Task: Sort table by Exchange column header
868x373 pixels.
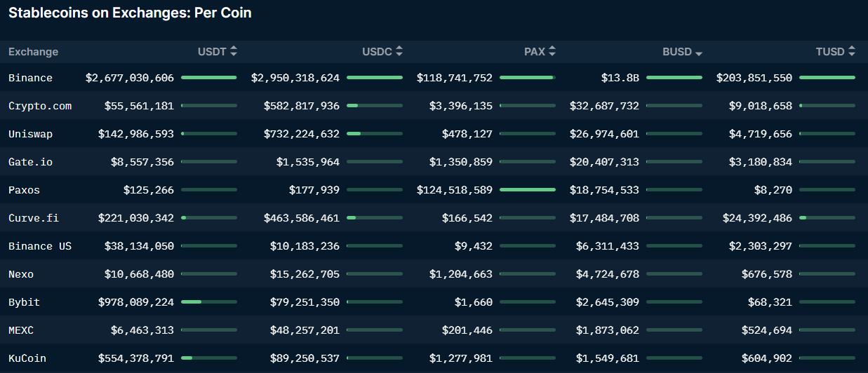Action: [33, 52]
